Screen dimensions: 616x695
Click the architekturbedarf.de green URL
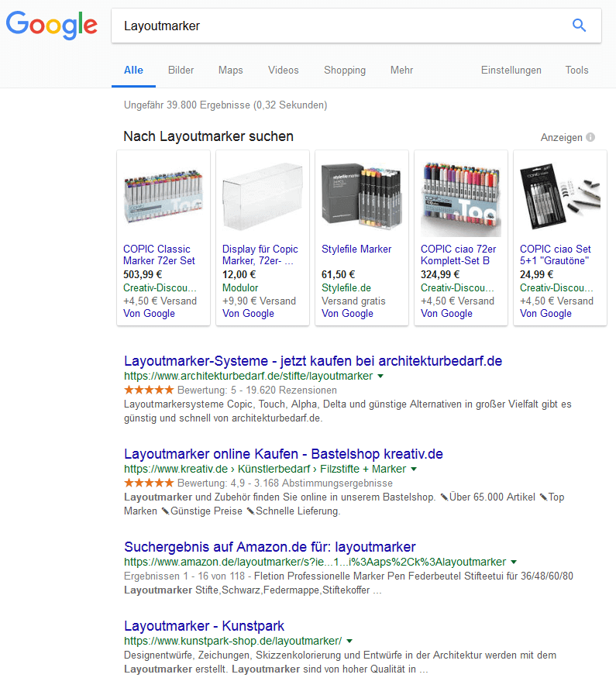pyautogui.click(x=248, y=376)
